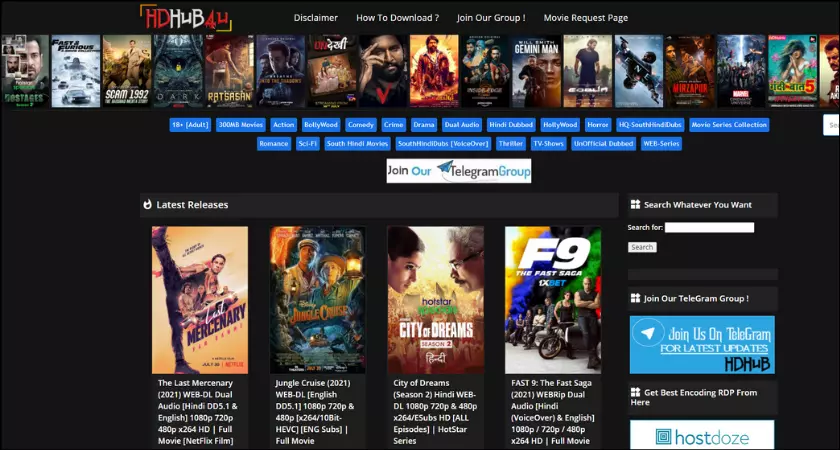Select the BollyWood category tag
840x450 pixels.
tap(321, 125)
